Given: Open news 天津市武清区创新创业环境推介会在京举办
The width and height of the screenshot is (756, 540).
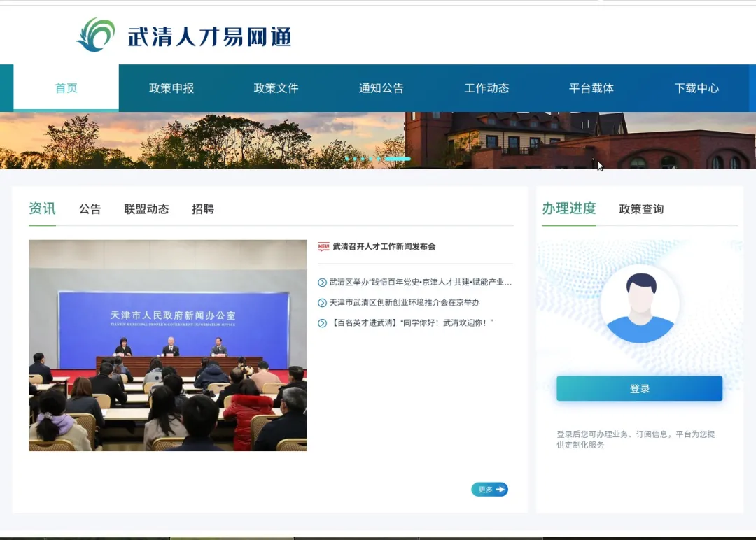Looking at the screenshot, I should click(x=405, y=302).
